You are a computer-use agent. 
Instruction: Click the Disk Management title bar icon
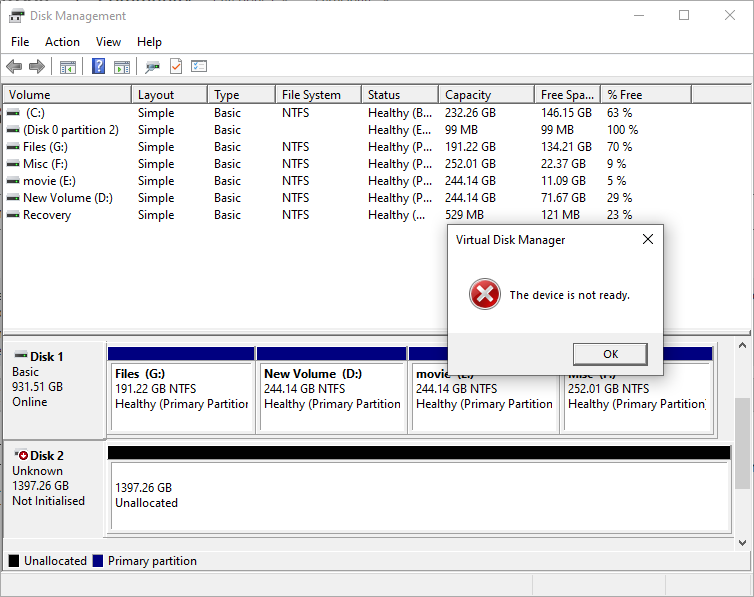coord(16,16)
